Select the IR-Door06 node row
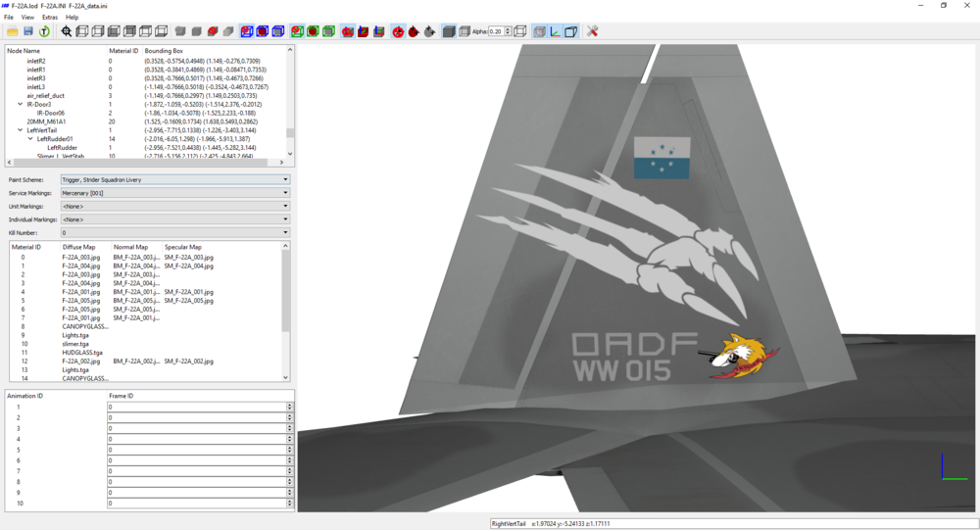The image size is (980, 530). (x=146, y=113)
